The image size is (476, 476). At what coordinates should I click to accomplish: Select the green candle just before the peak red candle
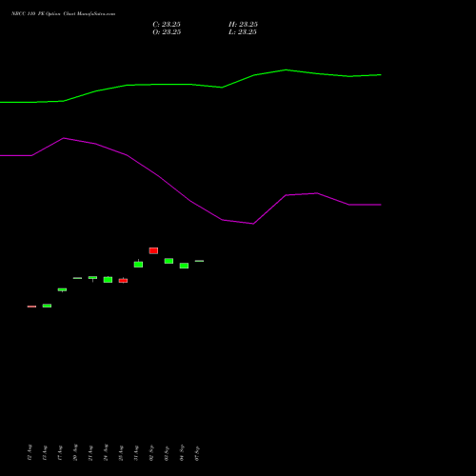pyautogui.click(x=138, y=264)
